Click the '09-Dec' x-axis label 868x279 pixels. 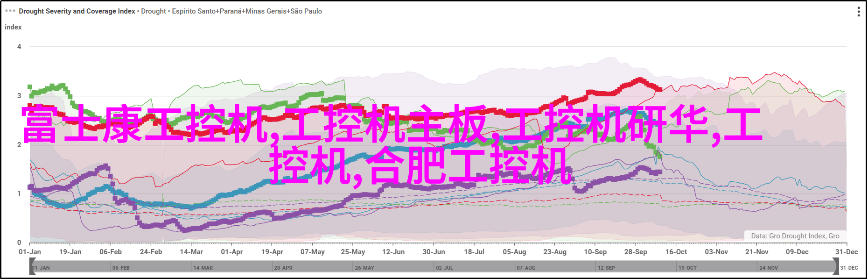797,252
